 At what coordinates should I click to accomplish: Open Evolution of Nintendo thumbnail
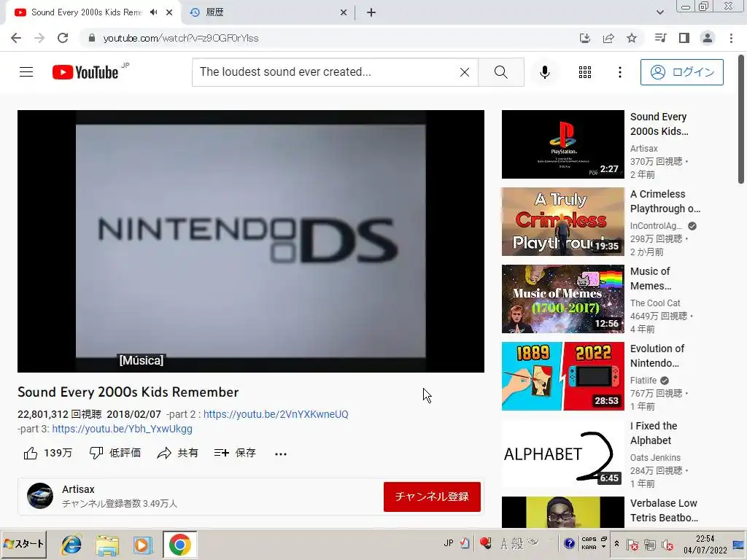click(562, 376)
